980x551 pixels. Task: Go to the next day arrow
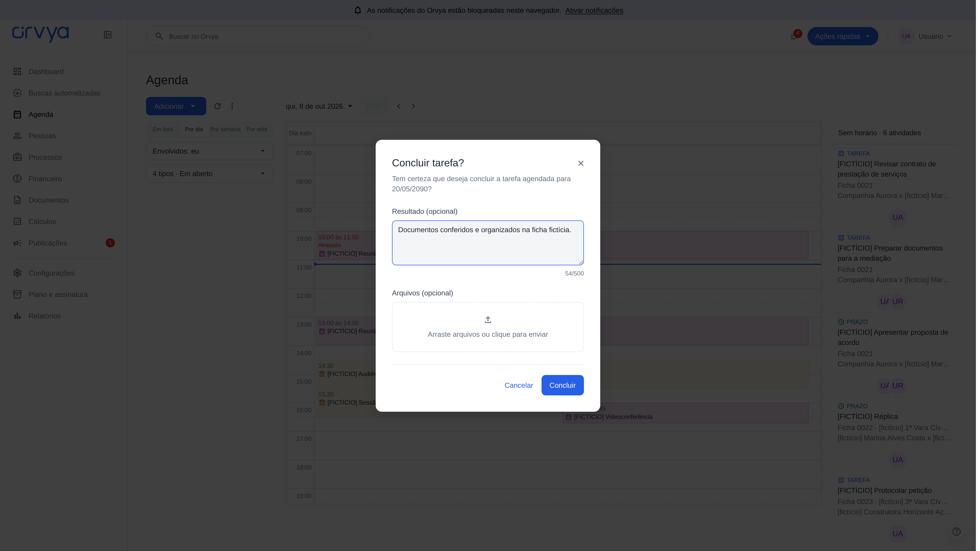pyautogui.click(x=413, y=106)
